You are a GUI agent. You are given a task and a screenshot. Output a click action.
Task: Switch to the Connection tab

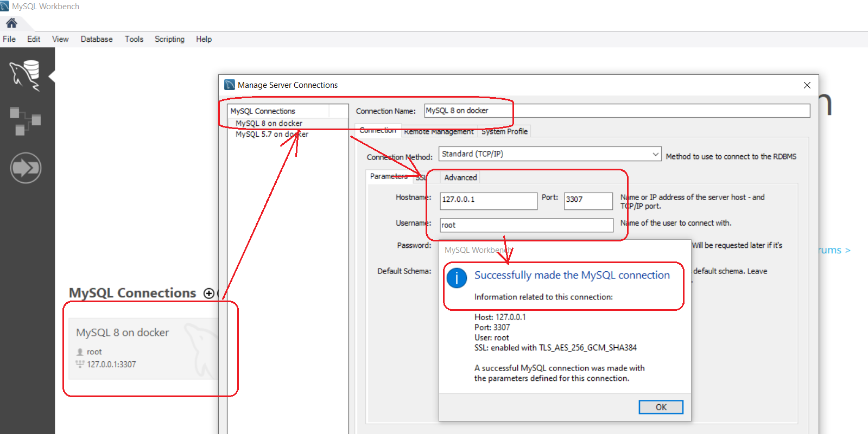pos(378,131)
